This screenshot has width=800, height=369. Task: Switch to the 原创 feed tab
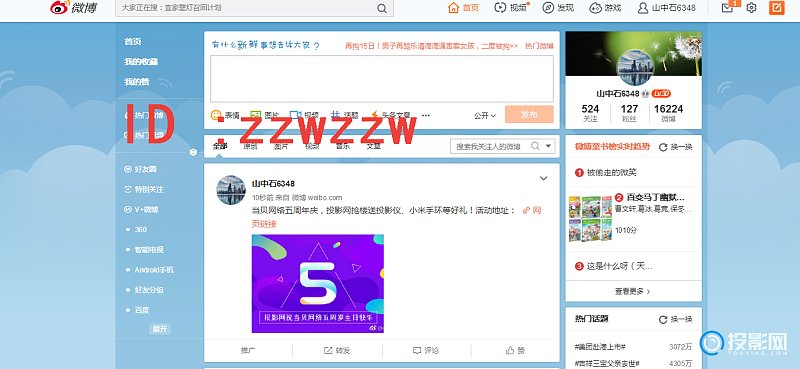(250, 146)
